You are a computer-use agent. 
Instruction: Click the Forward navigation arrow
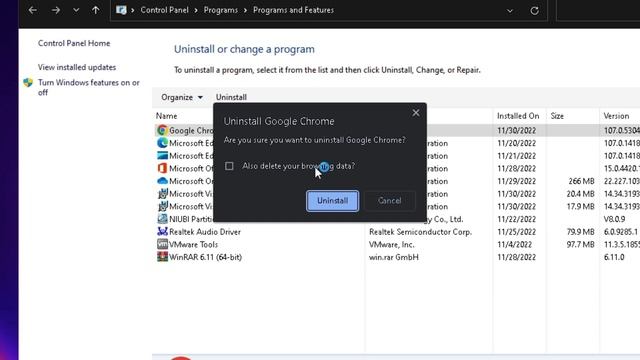pos(56,10)
